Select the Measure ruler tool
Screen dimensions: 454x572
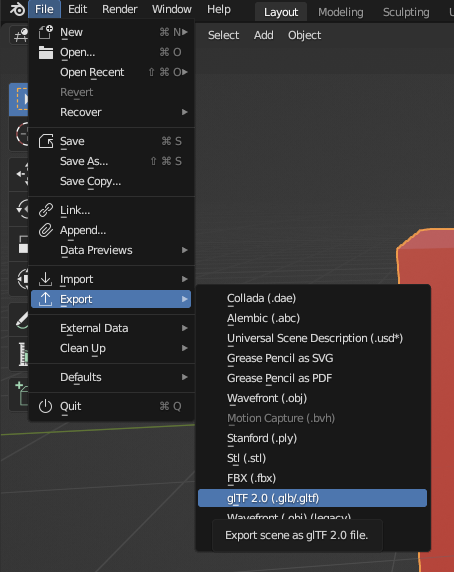(x=20, y=354)
